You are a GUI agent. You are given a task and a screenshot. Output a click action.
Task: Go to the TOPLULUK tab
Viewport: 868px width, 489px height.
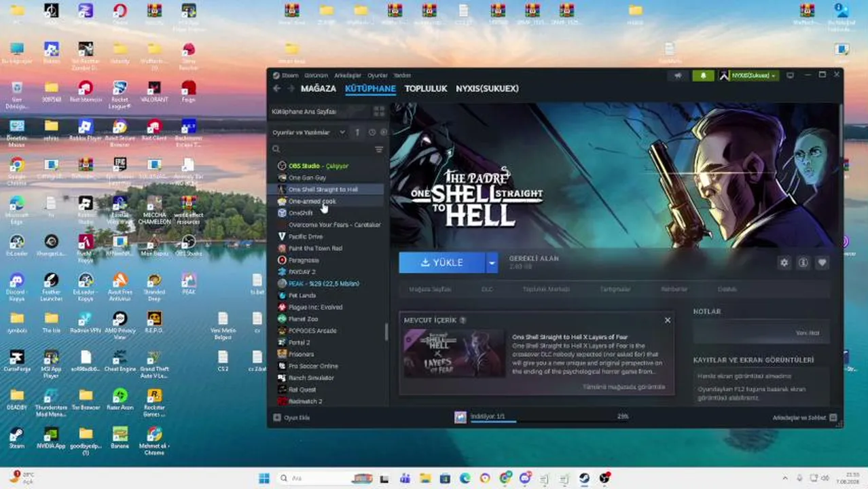426,88
